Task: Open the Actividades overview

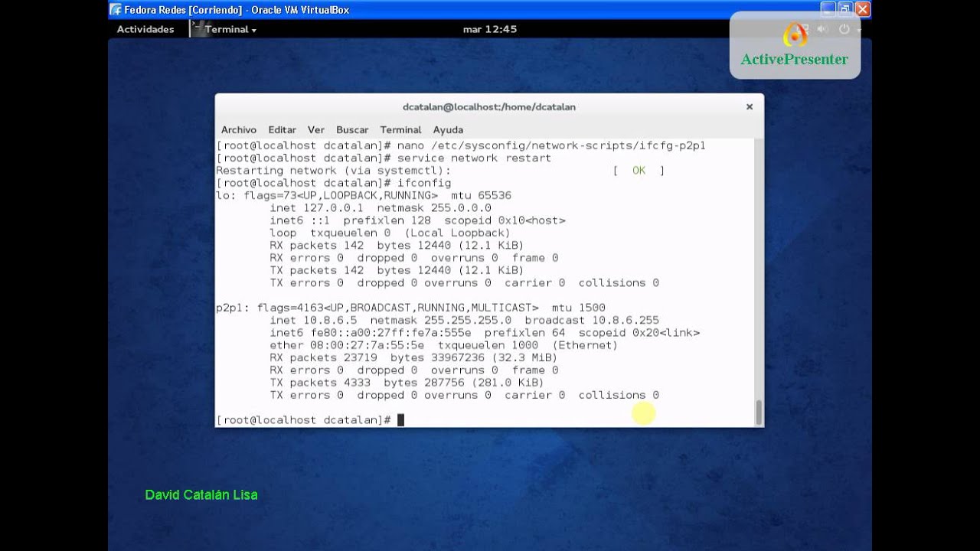Action: pos(145,29)
